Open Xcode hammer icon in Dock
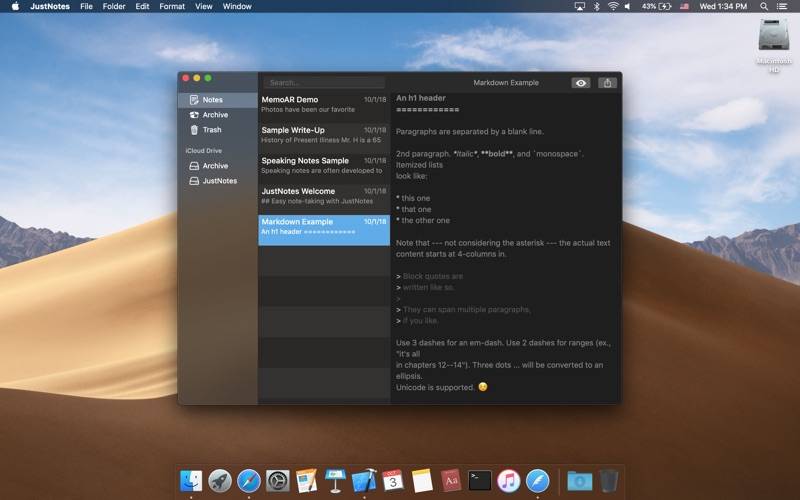800x500 pixels. (364, 481)
